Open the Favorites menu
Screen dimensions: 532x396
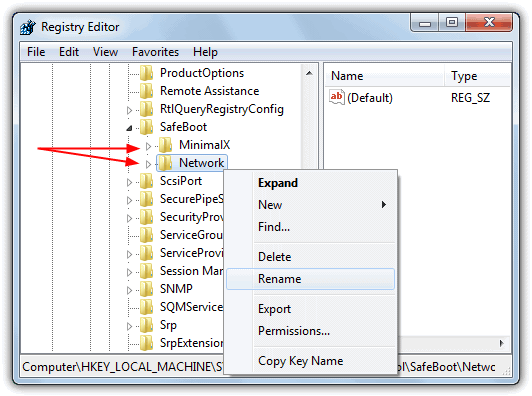click(x=155, y=52)
